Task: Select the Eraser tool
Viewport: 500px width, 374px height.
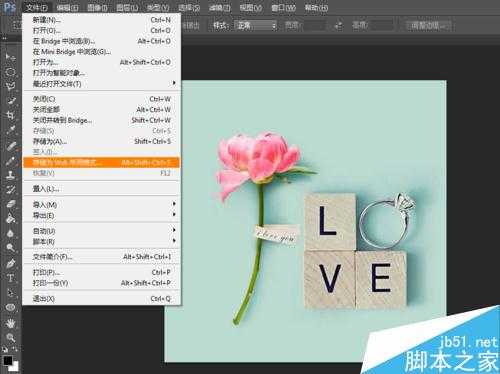Action: 10,204
